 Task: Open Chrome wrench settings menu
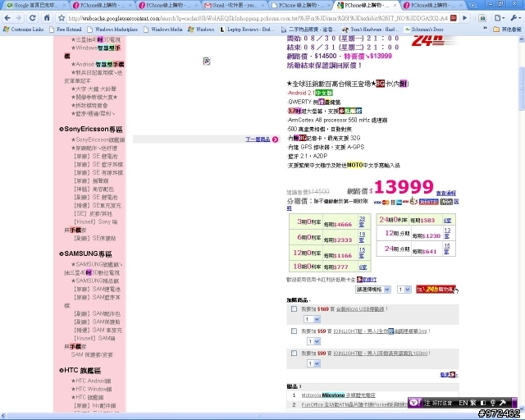tap(515, 18)
